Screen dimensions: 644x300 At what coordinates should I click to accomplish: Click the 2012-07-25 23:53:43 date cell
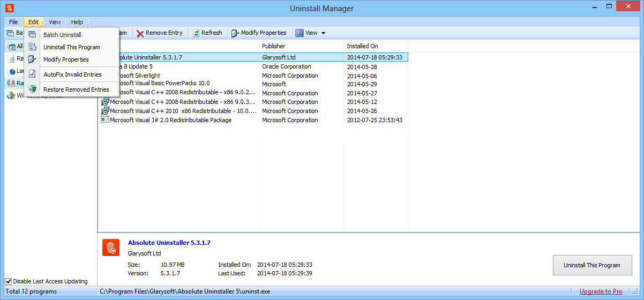click(375, 120)
